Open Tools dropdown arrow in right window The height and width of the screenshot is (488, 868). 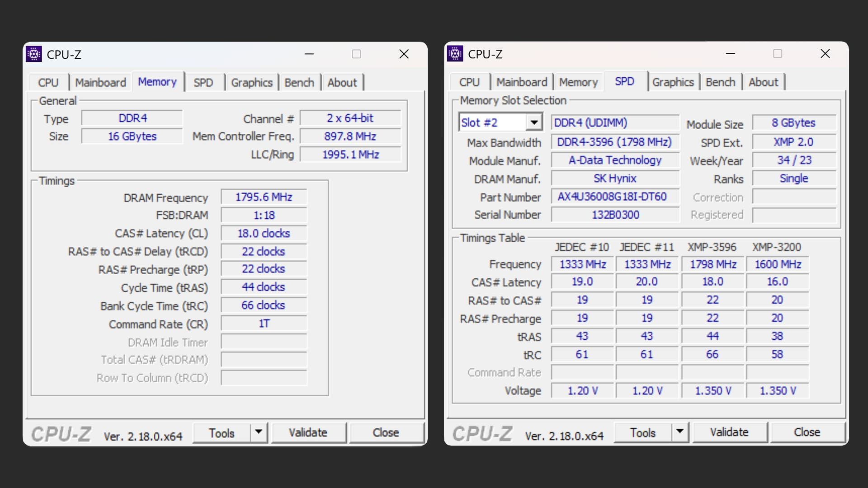point(680,432)
